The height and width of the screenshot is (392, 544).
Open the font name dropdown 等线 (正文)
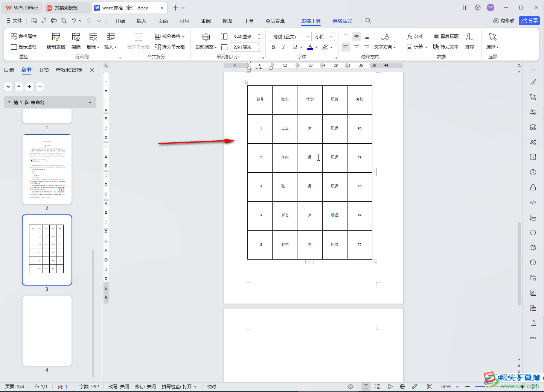pos(308,36)
